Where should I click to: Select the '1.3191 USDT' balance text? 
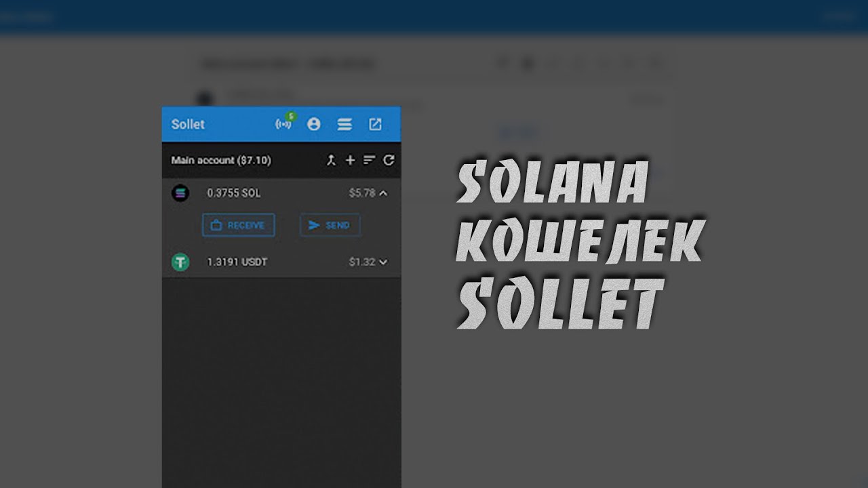click(x=237, y=262)
